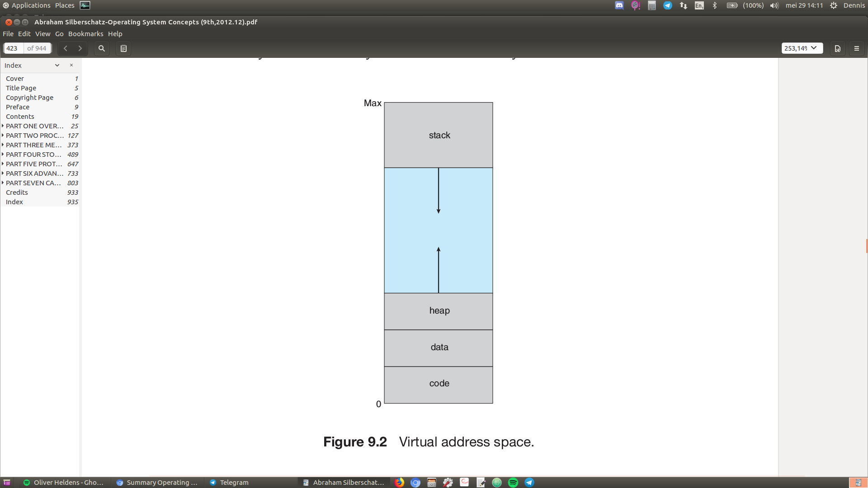Go to next page arrow

(80, 48)
